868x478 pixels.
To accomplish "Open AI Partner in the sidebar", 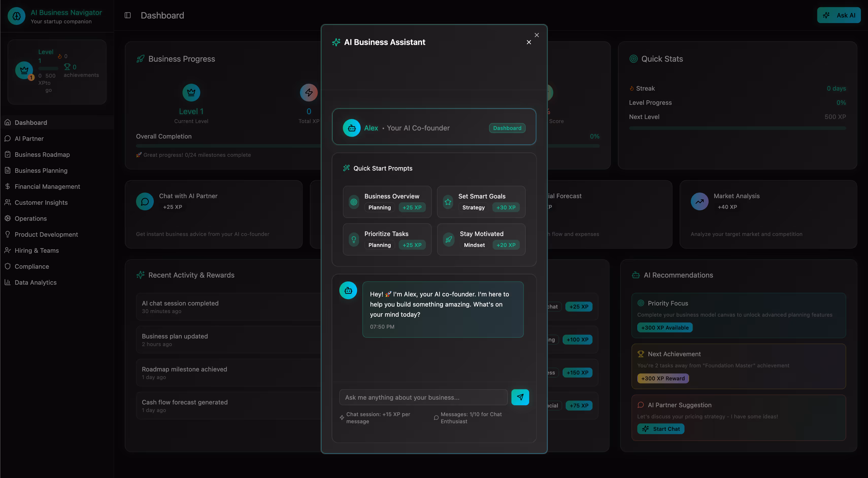I will click(57, 139).
